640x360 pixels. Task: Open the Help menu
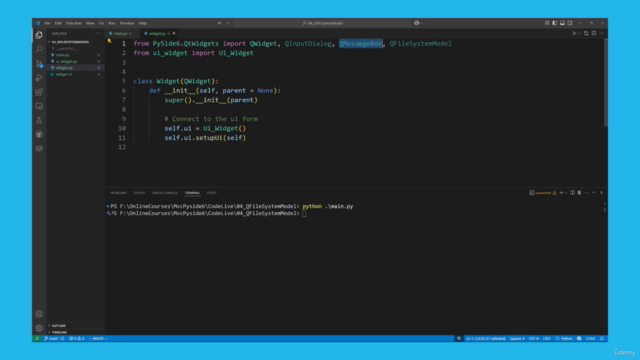pos(142,23)
